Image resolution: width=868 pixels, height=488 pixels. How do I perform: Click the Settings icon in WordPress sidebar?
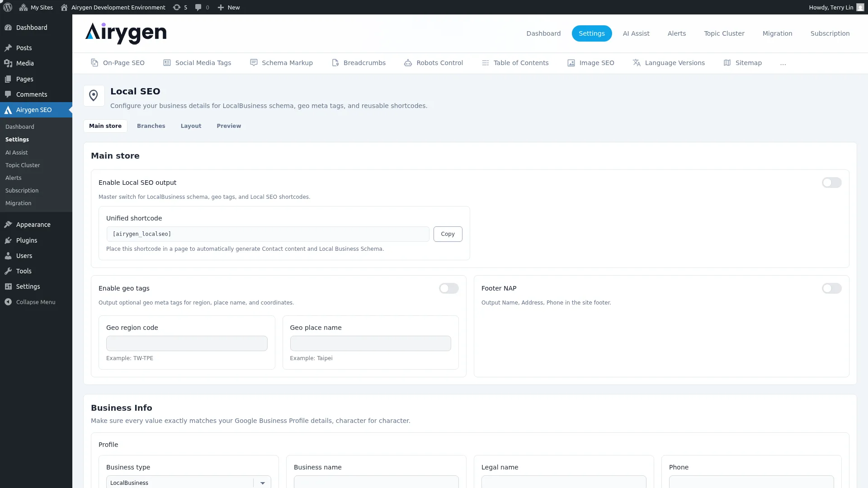(8, 286)
